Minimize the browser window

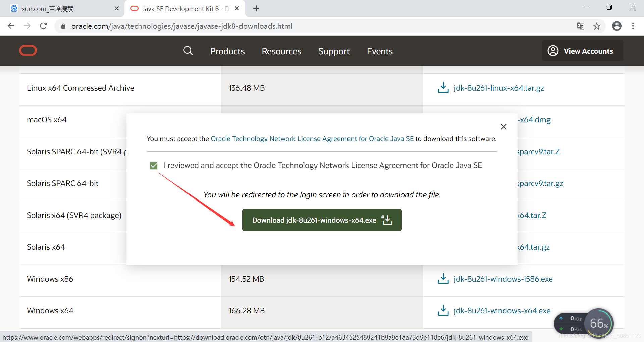(x=586, y=7)
